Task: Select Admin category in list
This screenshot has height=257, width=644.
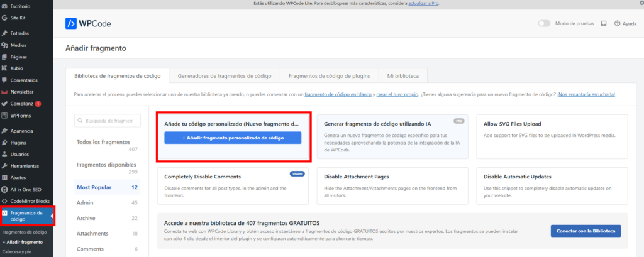Action: pos(107,203)
